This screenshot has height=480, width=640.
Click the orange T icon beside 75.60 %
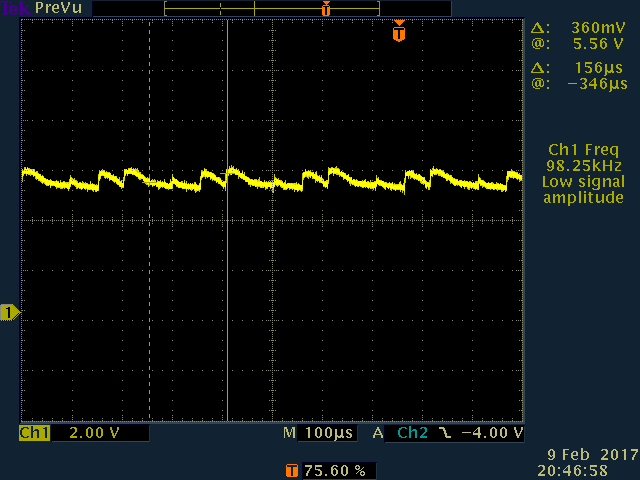click(x=291, y=471)
